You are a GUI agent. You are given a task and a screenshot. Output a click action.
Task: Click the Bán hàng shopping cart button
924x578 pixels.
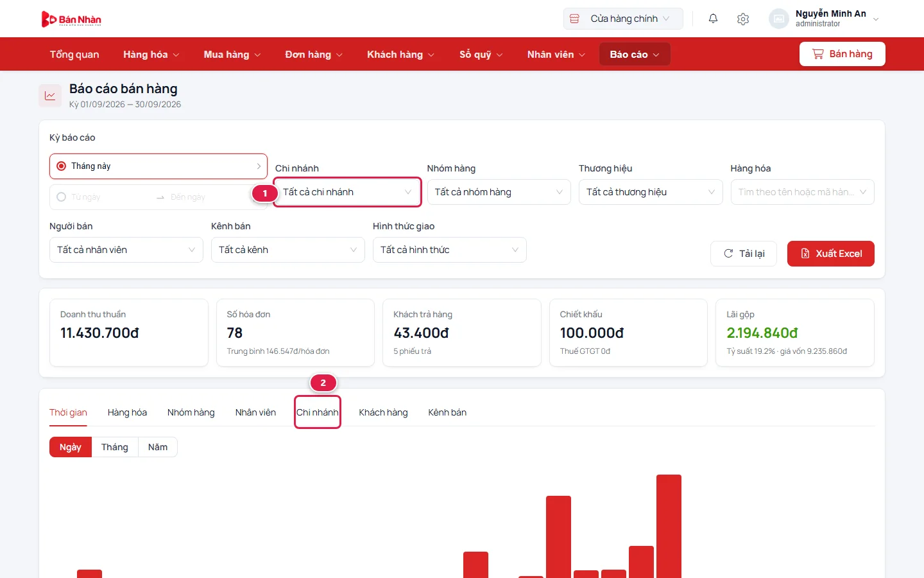pyautogui.click(x=842, y=54)
